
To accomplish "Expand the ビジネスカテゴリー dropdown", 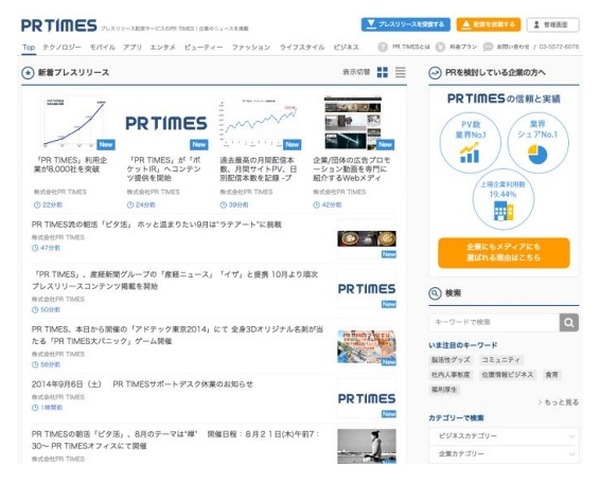I will tap(504, 436).
